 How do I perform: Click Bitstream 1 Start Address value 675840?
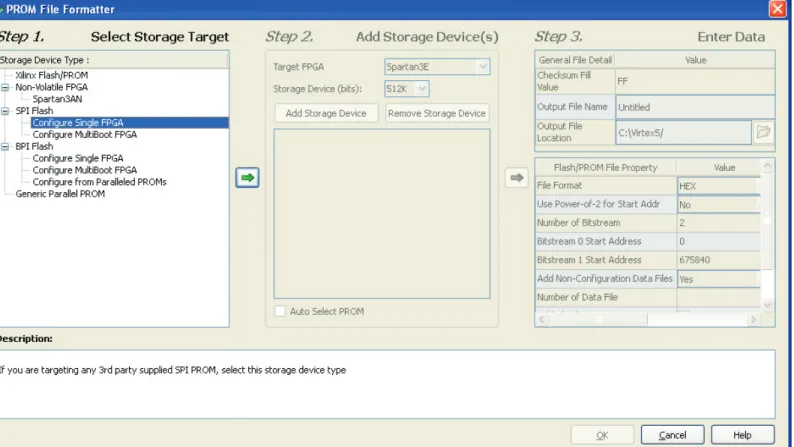tap(719, 260)
